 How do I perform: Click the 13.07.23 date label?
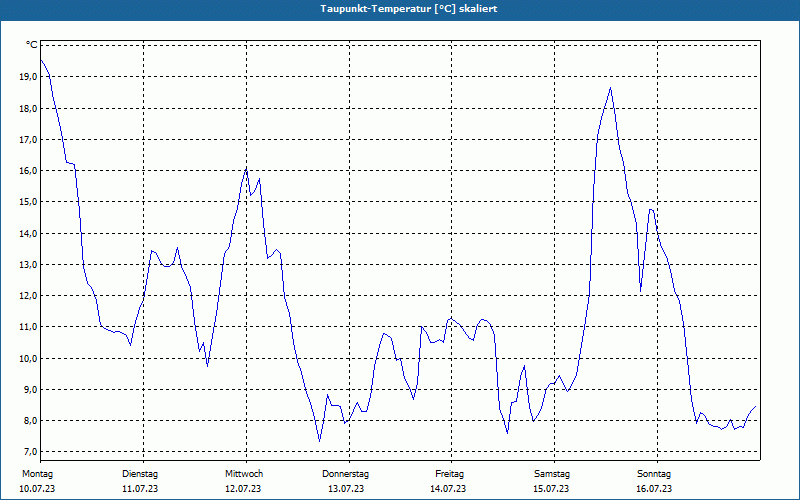click(x=346, y=489)
